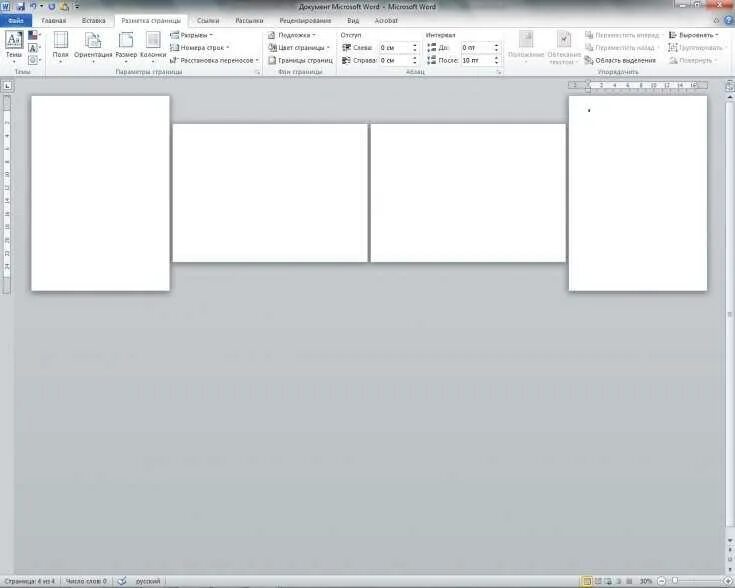Image resolution: width=735 pixels, height=588 pixels.
Task: Open the Поля margins menu
Action: click(60, 47)
